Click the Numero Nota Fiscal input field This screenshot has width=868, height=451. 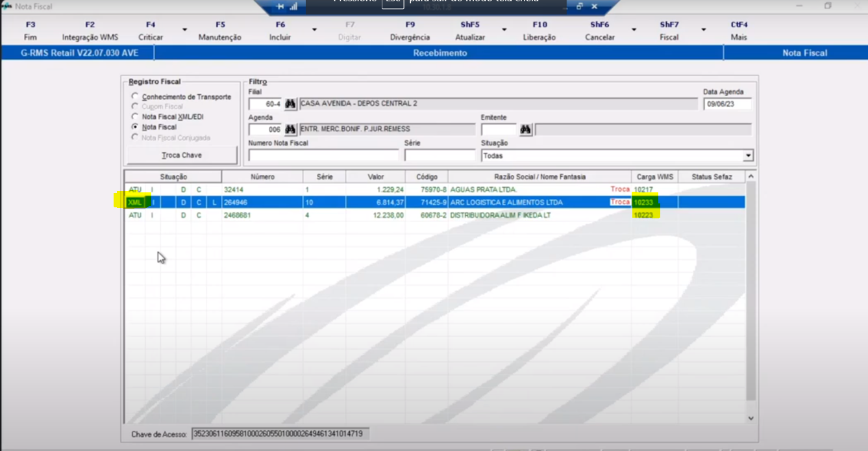[x=323, y=155]
